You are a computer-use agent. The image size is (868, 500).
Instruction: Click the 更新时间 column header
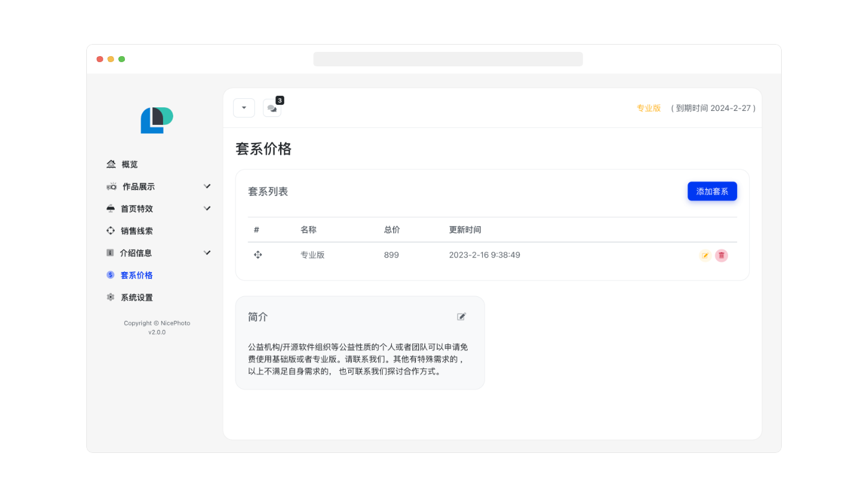tap(465, 230)
